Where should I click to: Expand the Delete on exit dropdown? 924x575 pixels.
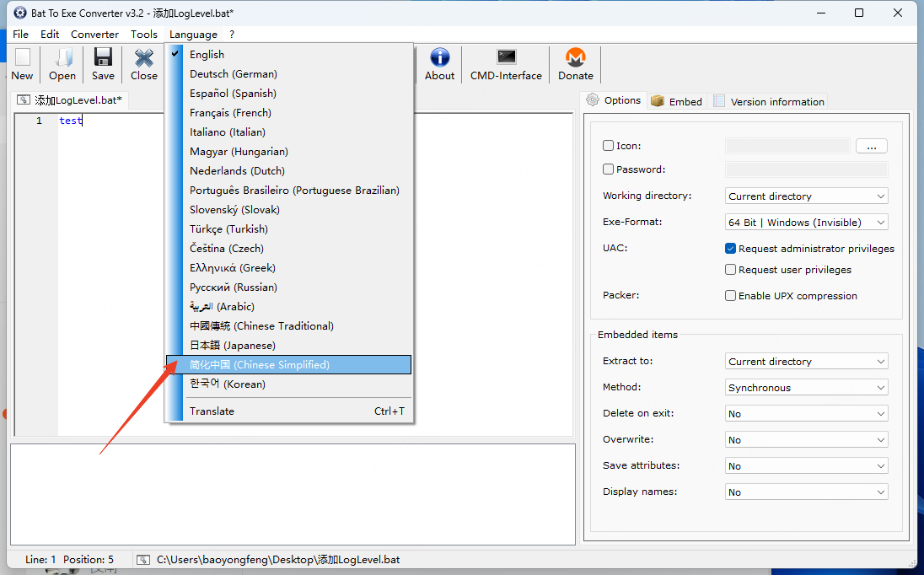click(806, 414)
